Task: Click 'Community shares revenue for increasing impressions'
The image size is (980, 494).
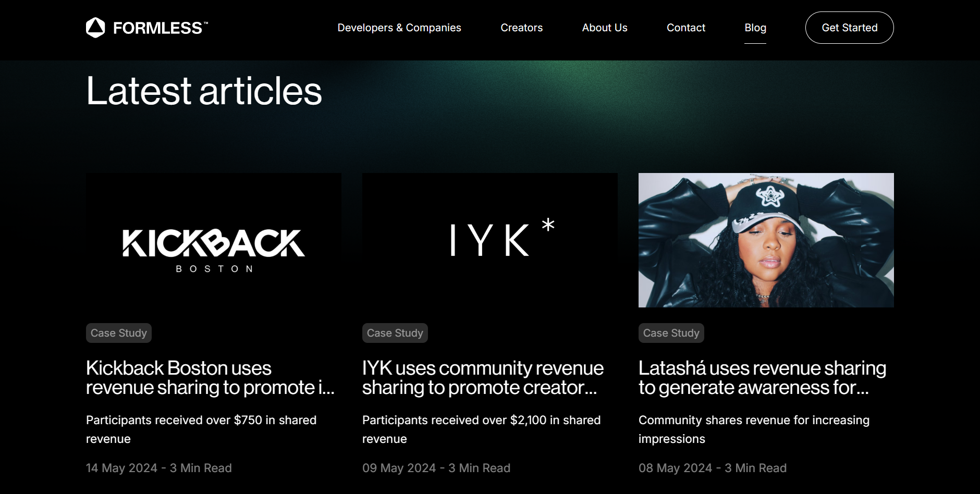Action: [754, 429]
